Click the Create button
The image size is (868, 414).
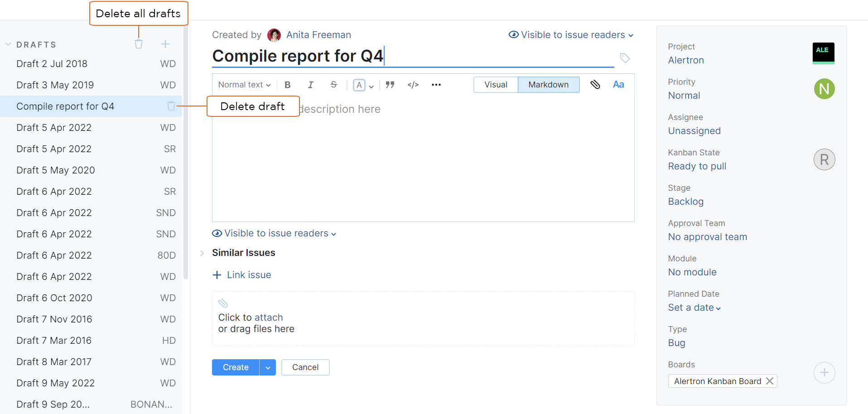236,367
